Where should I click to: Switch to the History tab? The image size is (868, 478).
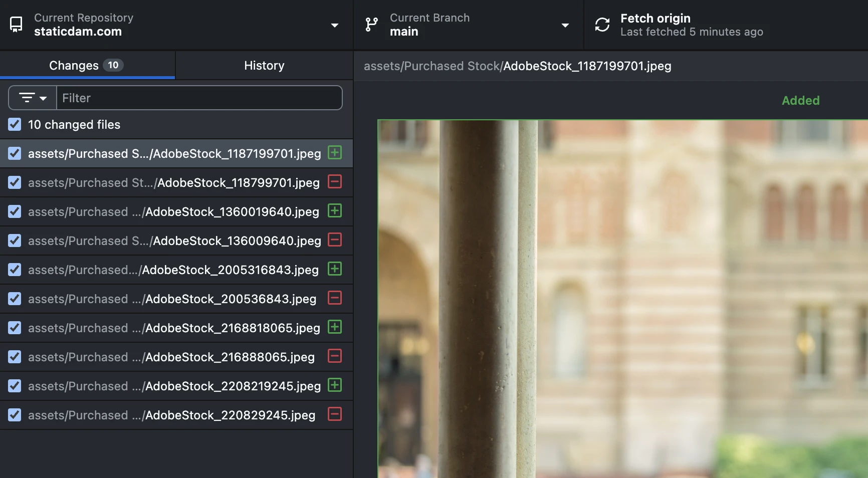(x=264, y=65)
